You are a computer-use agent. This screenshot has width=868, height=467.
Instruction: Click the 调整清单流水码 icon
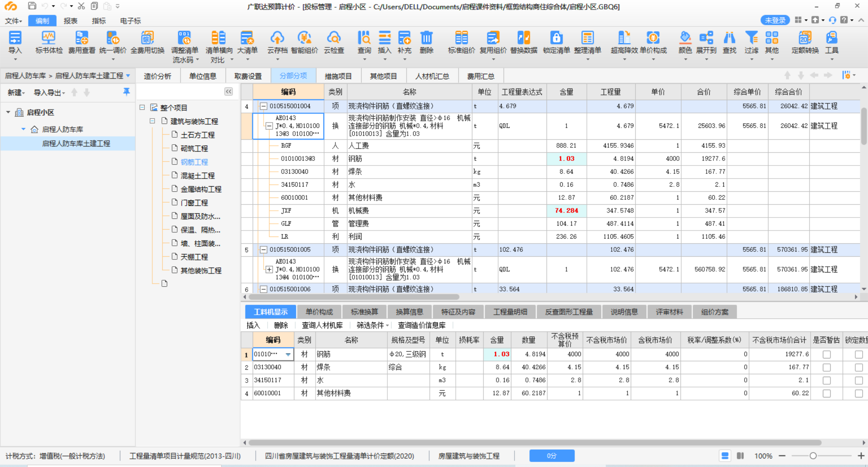(x=184, y=38)
